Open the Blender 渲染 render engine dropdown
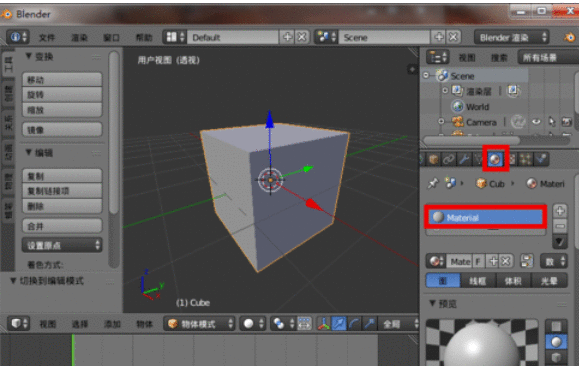This screenshot has height=366, width=579. coord(512,37)
